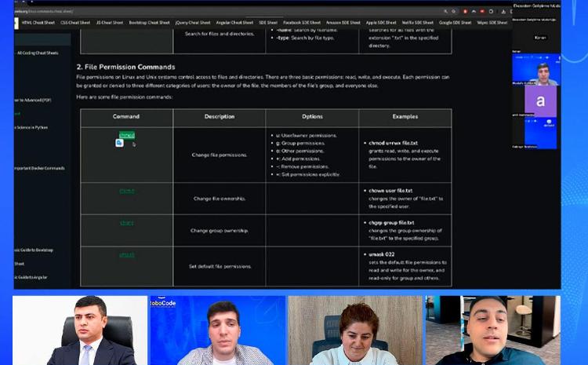Open the jQuery Cheat Sheet bookmark

tap(192, 23)
